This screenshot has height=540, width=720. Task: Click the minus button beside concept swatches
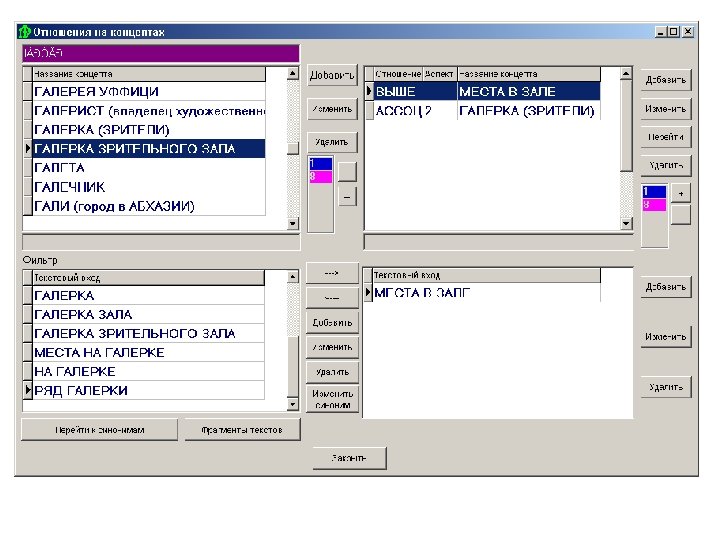coord(347,197)
